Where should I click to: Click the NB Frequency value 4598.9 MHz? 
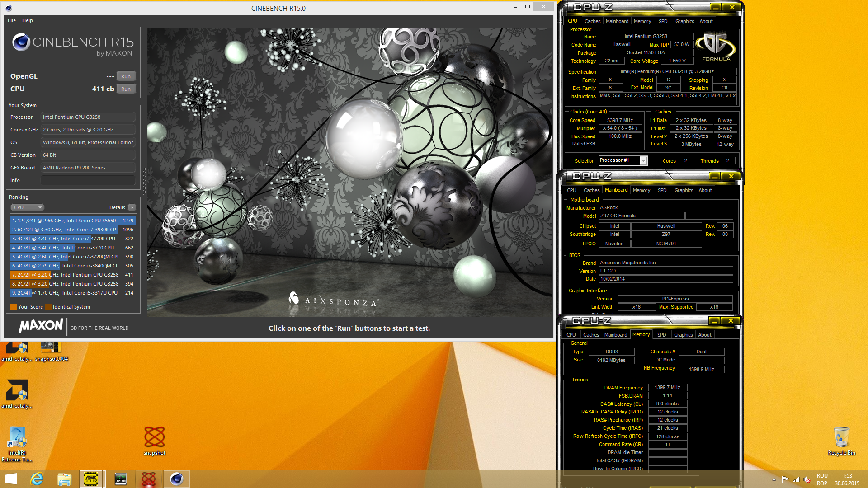(x=701, y=369)
